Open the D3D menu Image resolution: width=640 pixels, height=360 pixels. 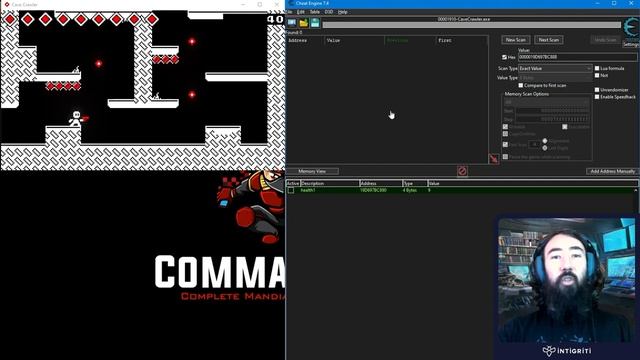[x=329, y=12]
